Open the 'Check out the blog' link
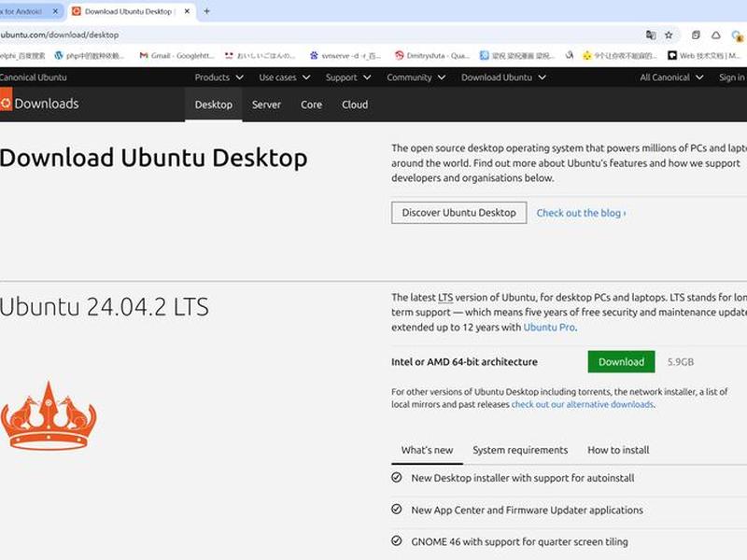 click(x=581, y=213)
